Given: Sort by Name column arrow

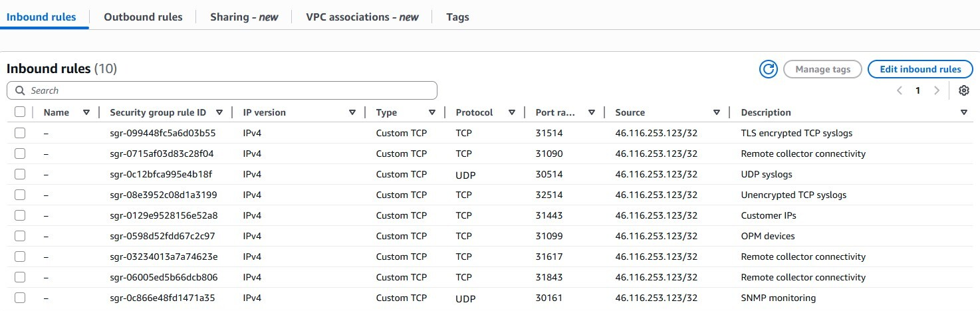Looking at the screenshot, I should tap(86, 112).
